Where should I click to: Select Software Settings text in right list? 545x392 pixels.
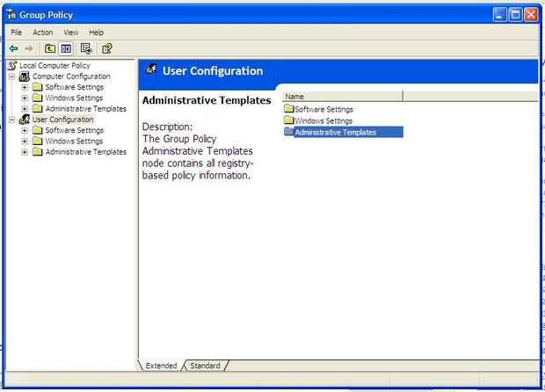pos(324,109)
